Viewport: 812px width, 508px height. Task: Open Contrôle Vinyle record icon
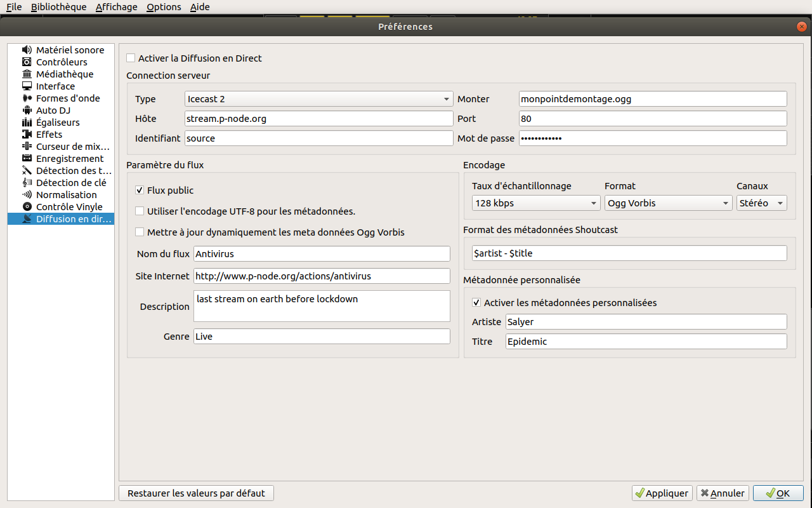click(x=27, y=207)
